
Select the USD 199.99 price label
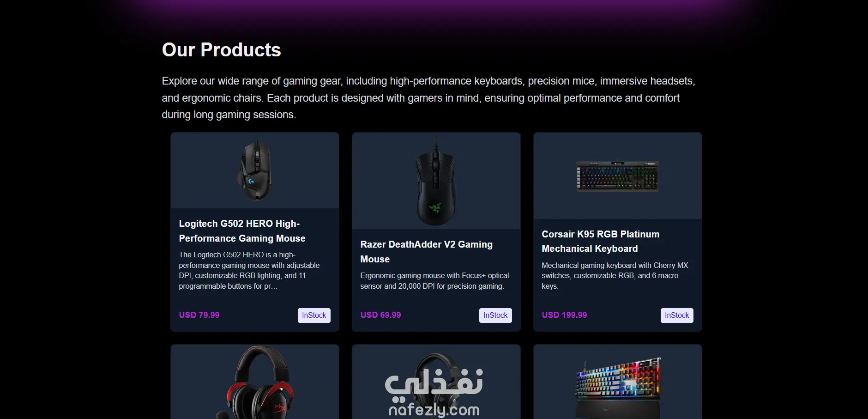click(x=564, y=315)
